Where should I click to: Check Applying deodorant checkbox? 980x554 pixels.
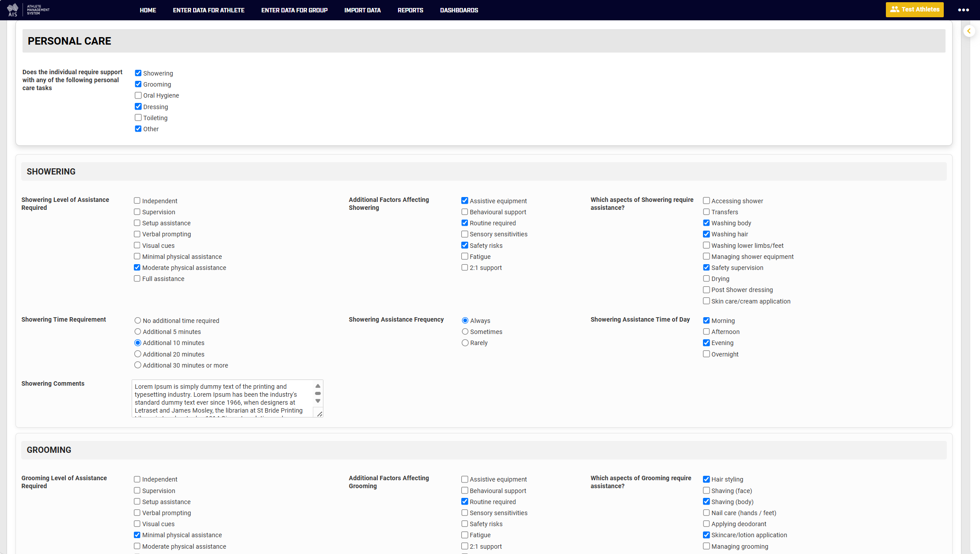tap(707, 524)
